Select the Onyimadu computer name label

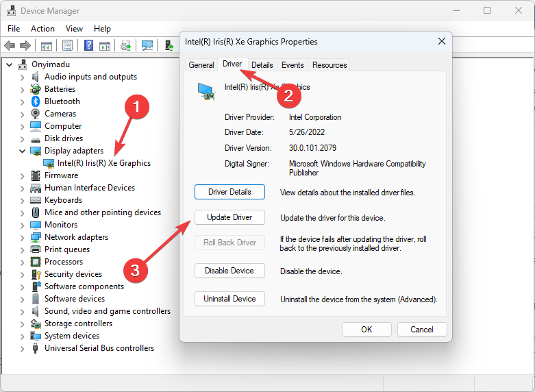pyautogui.click(x=51, y=64)
